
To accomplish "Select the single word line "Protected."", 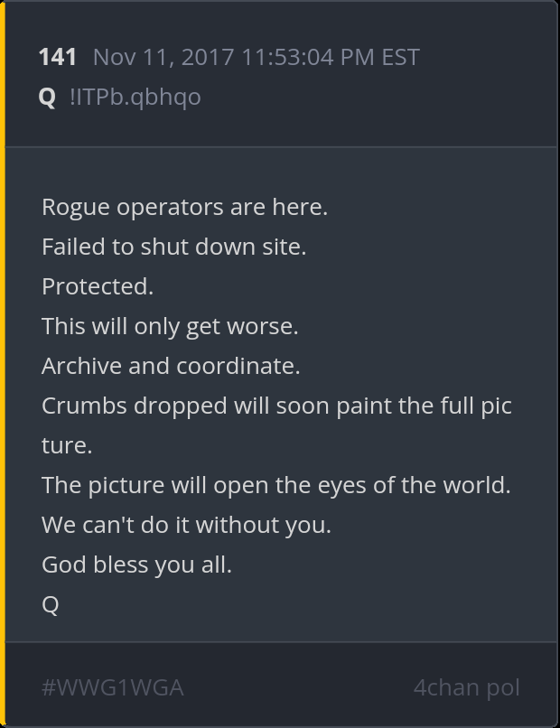I will 98,286.
